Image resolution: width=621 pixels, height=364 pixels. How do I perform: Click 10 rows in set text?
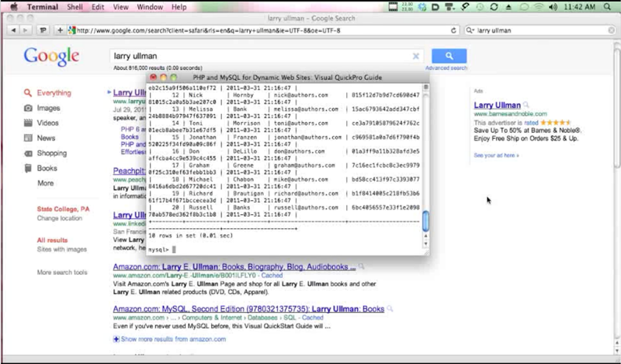point(190,236)
